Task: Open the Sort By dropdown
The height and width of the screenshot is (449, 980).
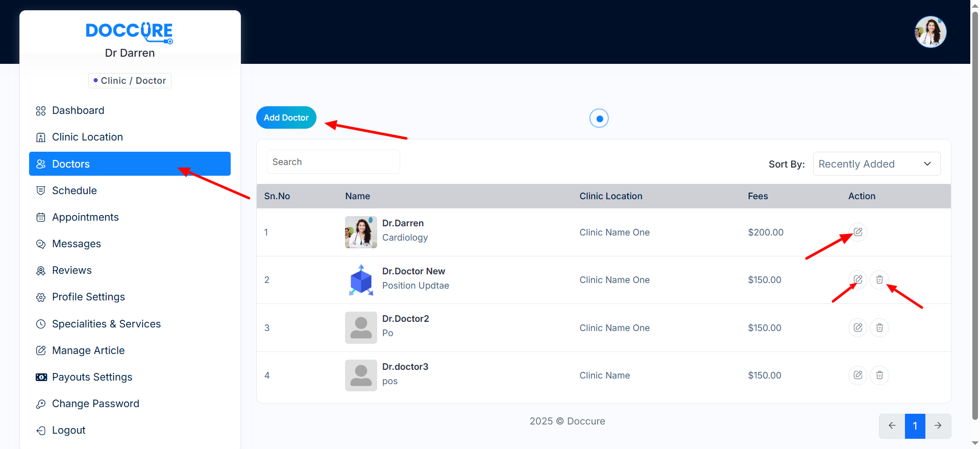Action: coord(876,164)
